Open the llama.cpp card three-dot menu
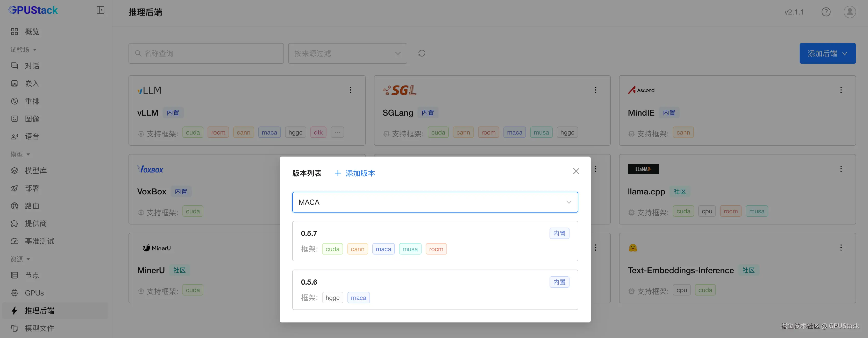Viewport: 868px width, 338px height. click(x=841, y=169)
